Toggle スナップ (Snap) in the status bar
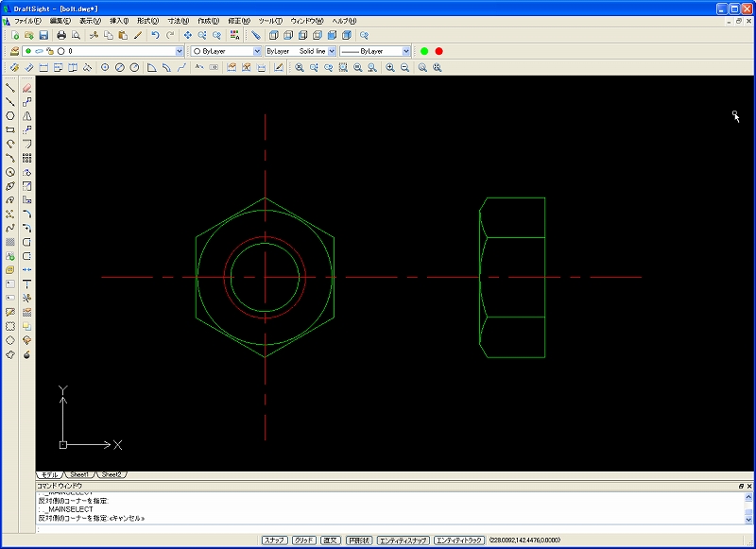Screen dimensions: 756x549 275,540
